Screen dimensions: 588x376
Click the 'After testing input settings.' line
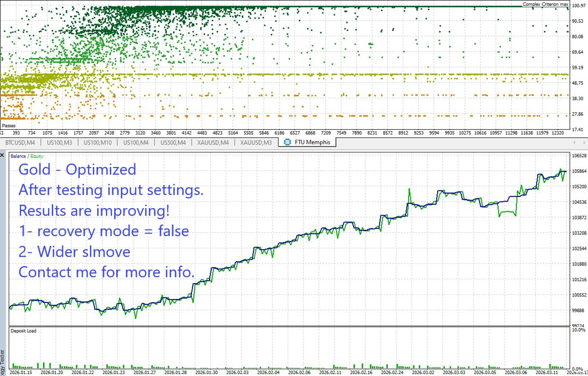click(111, 191)
